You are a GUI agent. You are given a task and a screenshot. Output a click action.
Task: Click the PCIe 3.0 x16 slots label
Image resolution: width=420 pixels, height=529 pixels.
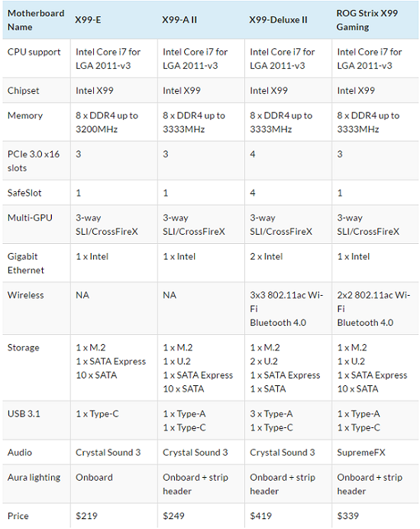coord(34,161)
